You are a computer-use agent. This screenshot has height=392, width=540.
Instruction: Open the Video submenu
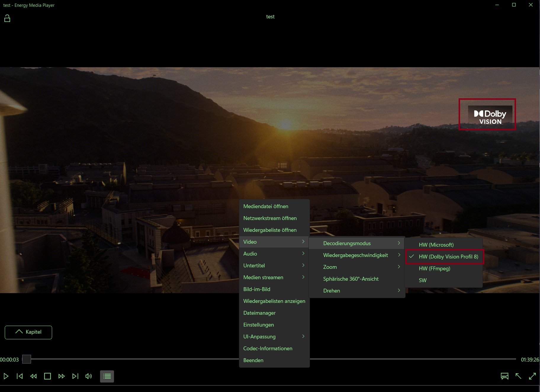click(x=274, y=242)
